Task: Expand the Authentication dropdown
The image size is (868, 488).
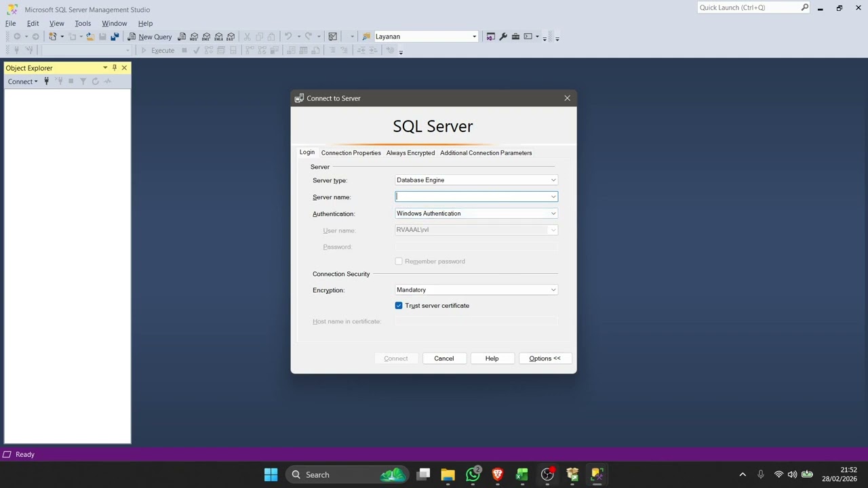Action: tap(553, 213)
